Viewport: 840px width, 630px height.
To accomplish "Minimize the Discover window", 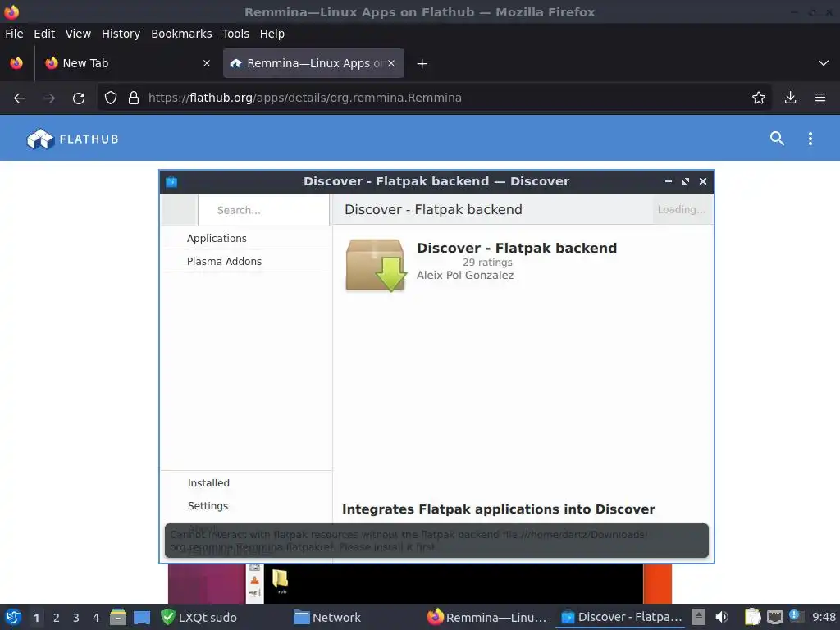I will [668, 181].
